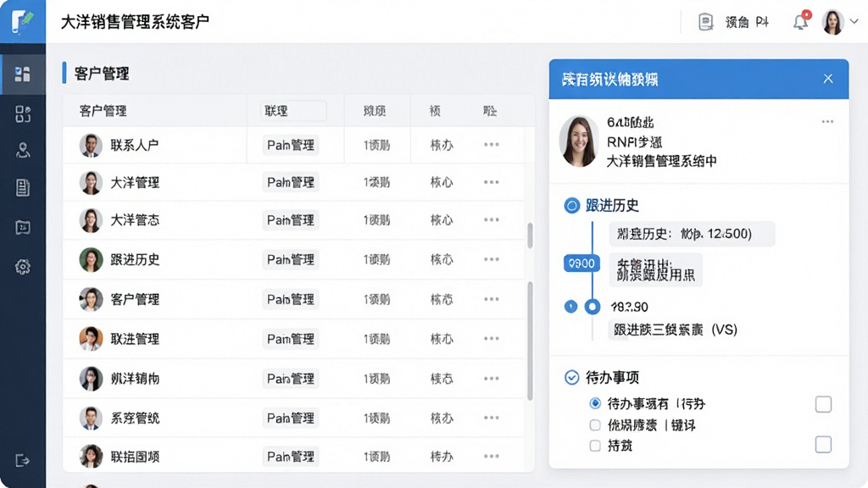The width and height of the screenshot is (868, 488).
Task: Open the dashboard icon in sidebar
Action: point(23,75)
